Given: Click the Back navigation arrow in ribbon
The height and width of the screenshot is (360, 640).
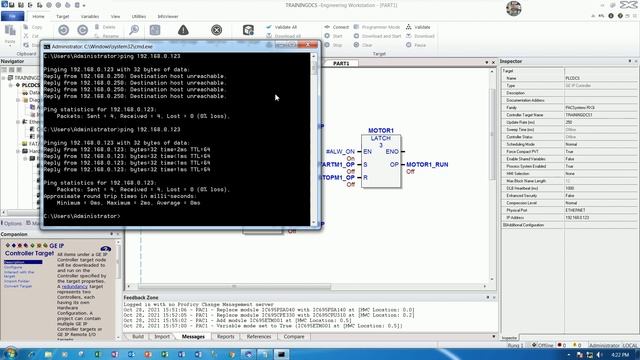Looking at the screenshot, I should click(63, 30).
